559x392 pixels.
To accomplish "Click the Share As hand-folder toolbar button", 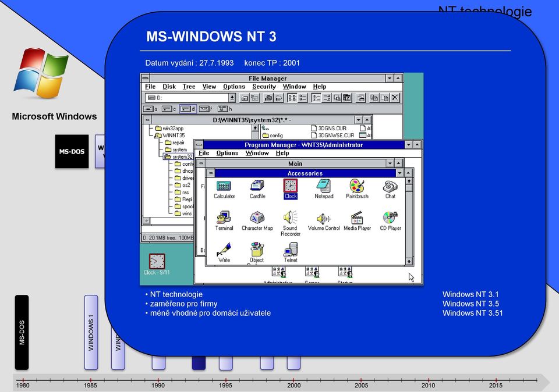I will 268,98.
